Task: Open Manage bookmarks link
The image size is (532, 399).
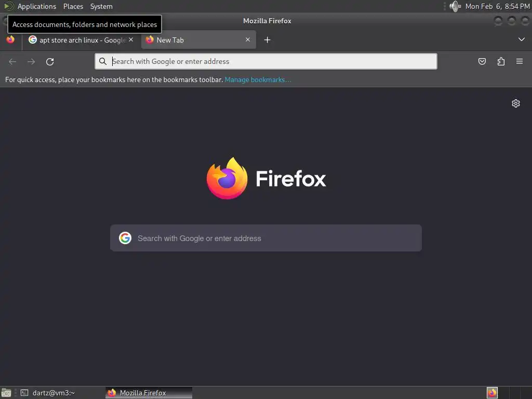Action: (x=258, y=79)
